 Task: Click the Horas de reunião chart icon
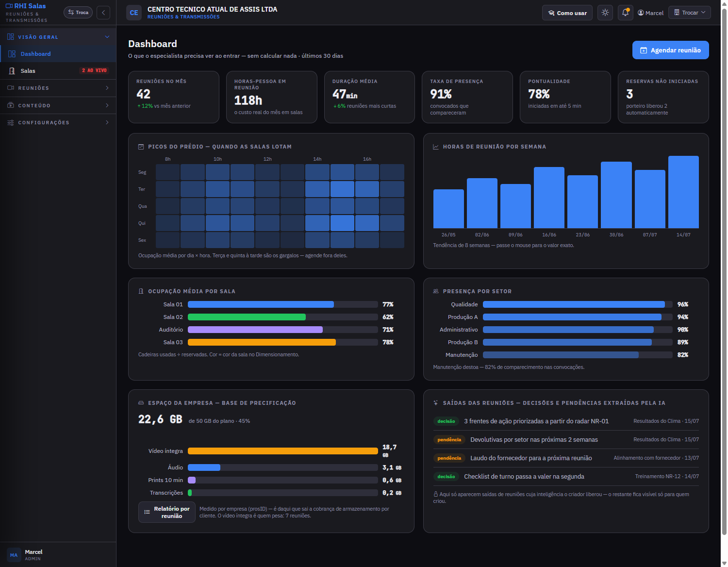pyautogui.click(x=436, y=147)
